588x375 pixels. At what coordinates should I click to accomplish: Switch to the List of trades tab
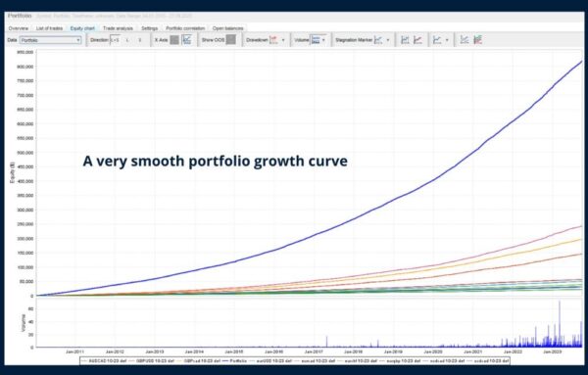click(x=49, y=28)
